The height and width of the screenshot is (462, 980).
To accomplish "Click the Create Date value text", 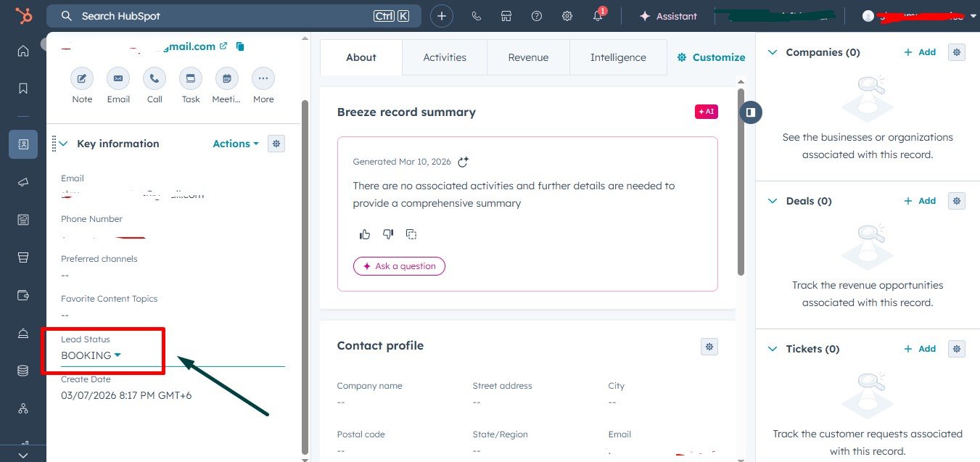I will [x=126, y=395].
